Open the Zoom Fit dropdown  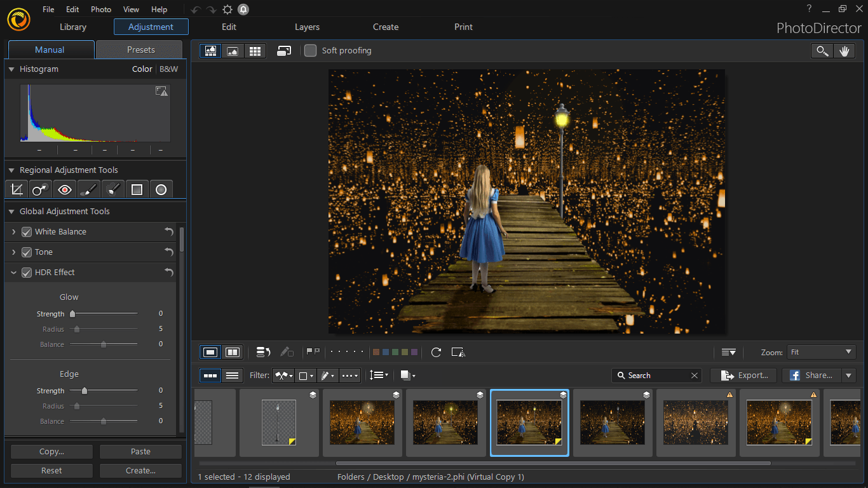(821, 352)
